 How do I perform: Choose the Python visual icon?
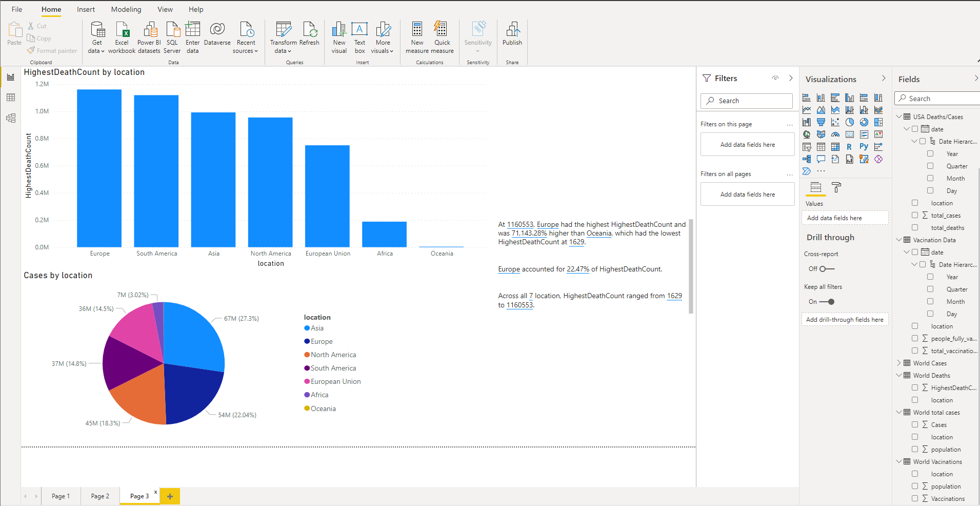tap(864, 146)
